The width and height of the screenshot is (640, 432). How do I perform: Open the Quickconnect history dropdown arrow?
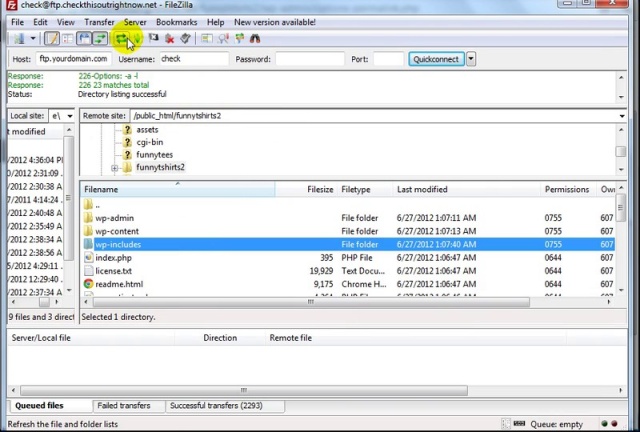tap(471, 59)
